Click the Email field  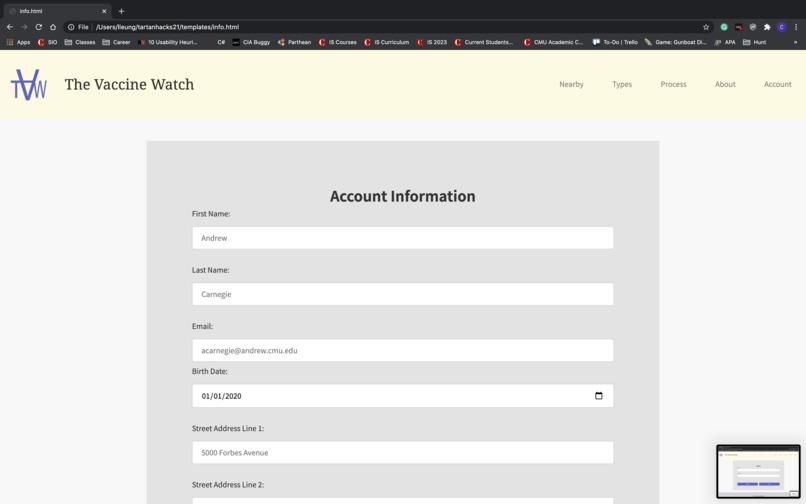pyautogui.click(x=402, y=350)
